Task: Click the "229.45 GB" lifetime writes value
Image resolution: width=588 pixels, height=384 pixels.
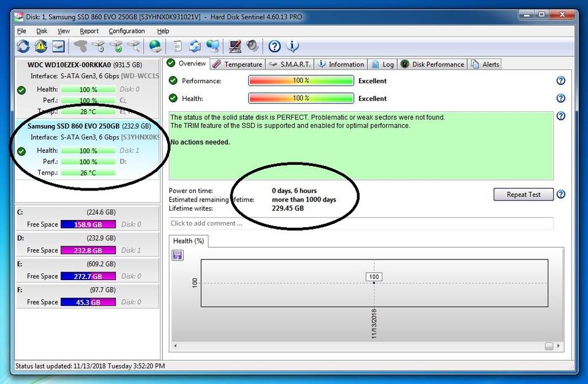Action: [288, 208]
